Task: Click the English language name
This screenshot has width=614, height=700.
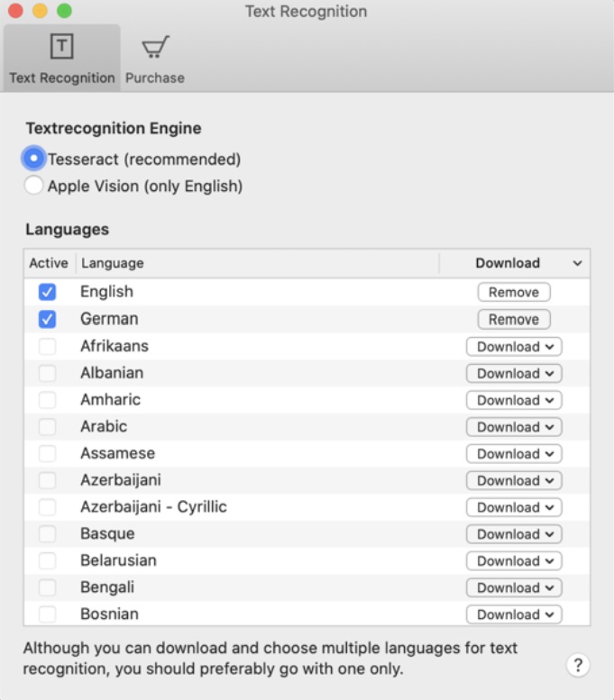Action: tap(106, 292)
